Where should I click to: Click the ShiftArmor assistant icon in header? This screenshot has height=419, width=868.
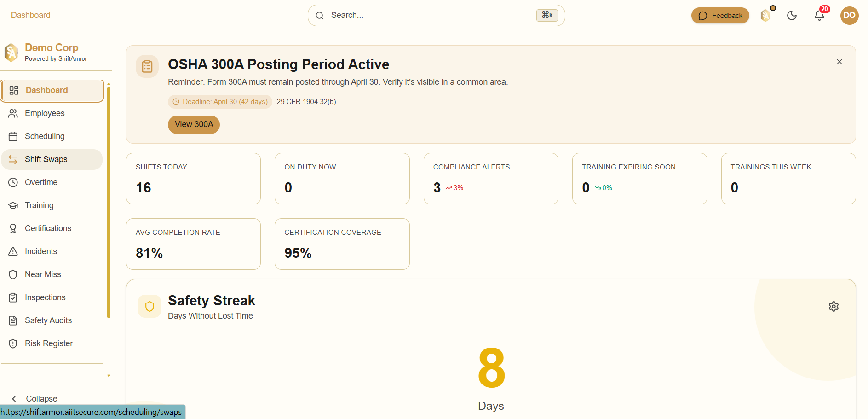[x=765, y=16]
